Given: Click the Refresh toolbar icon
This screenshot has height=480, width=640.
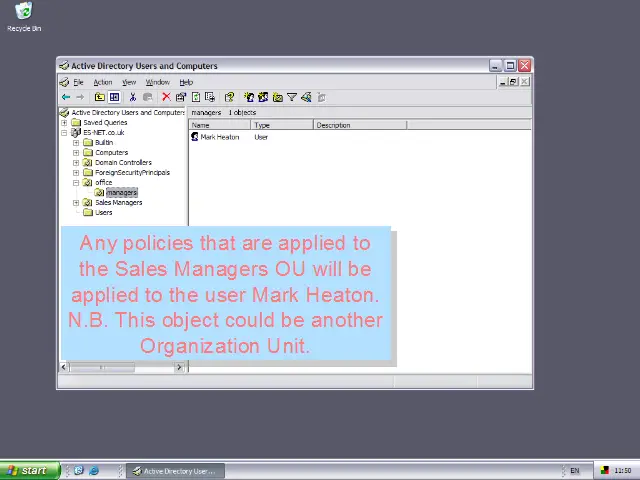Looking at the screenshot, I should (196, 97).
